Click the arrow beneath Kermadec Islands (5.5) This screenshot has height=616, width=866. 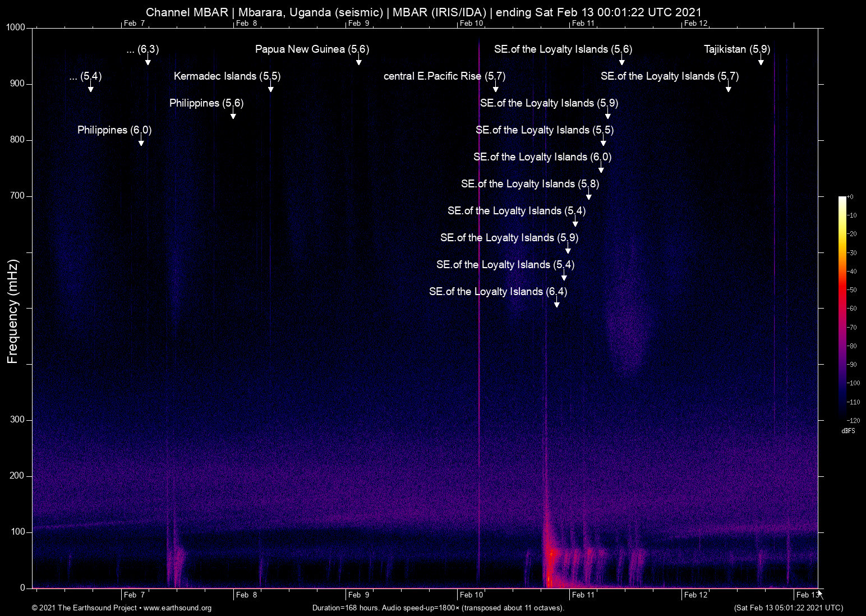270,88
